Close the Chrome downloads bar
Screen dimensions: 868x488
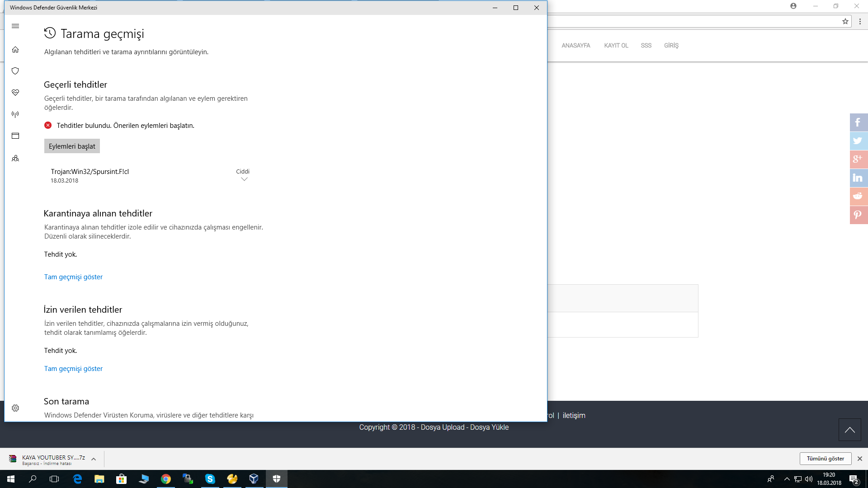pyautogui.click(x=860, y=459)
